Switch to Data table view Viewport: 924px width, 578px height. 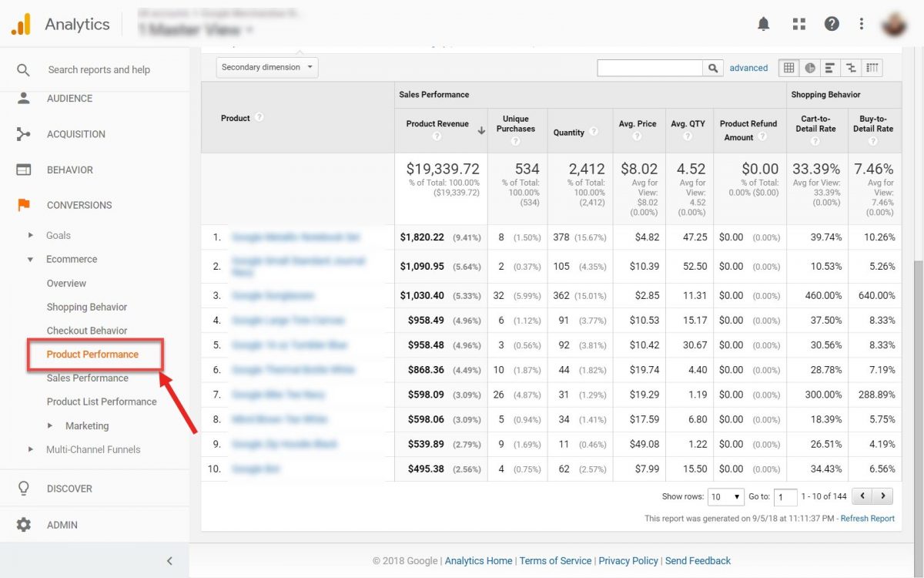788,68
